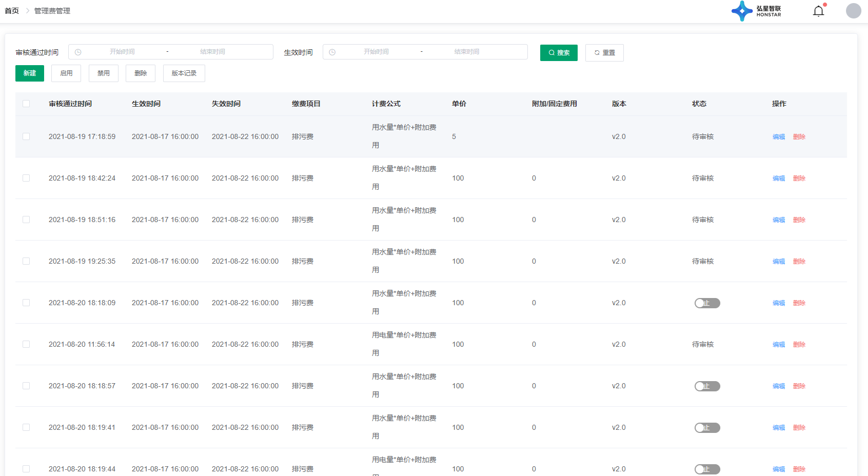Select checkbox for row 2021-08-19 18:51:16
Image resolution: width=868 pixels, height=476 pixels.
click(x=26, y=220)
